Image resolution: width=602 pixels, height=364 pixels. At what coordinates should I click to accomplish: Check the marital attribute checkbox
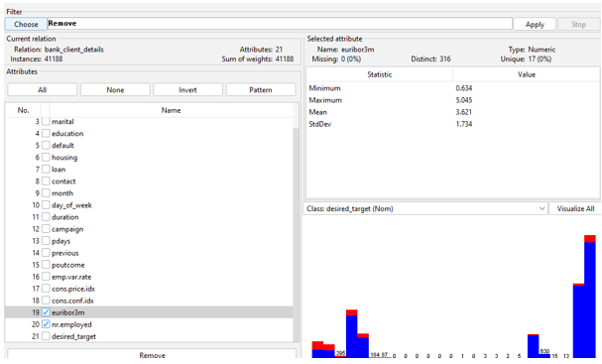pyautogui.click(x=46, y=121)
